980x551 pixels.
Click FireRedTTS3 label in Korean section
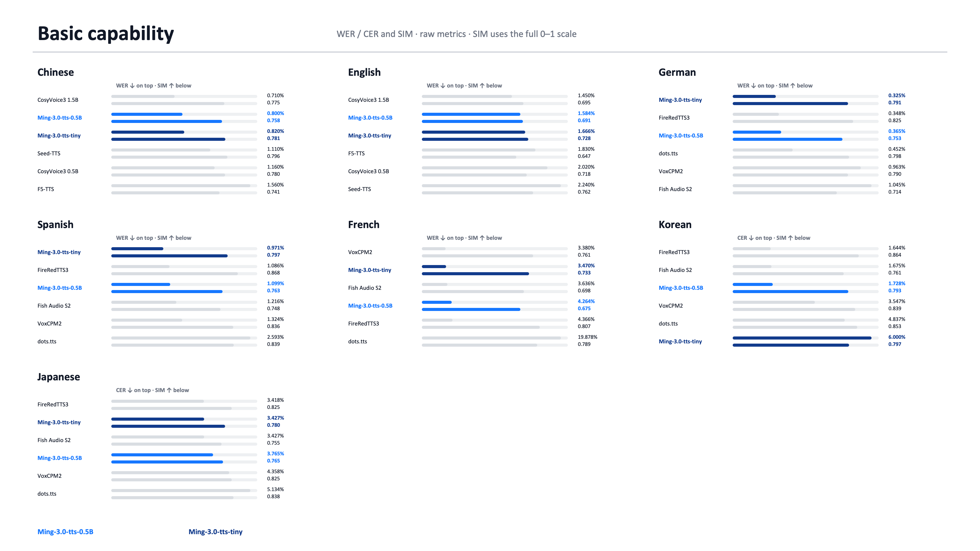point(674,252)
